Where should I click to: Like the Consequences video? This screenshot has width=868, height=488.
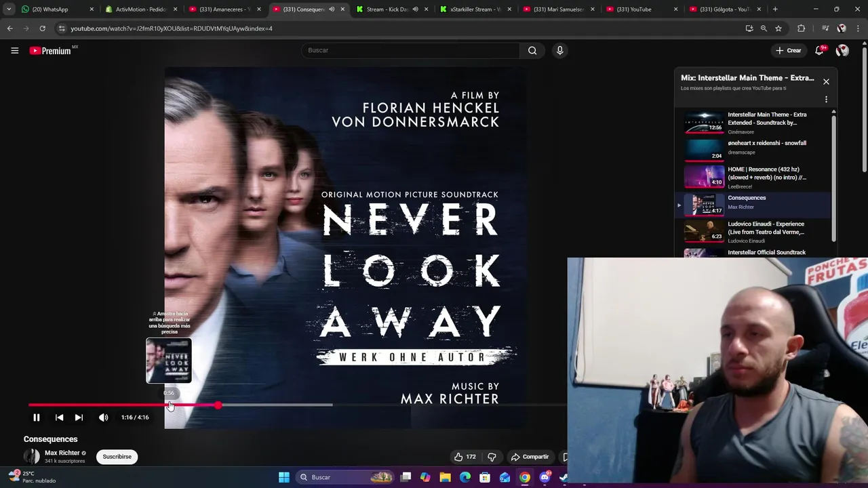coord(465,457)
